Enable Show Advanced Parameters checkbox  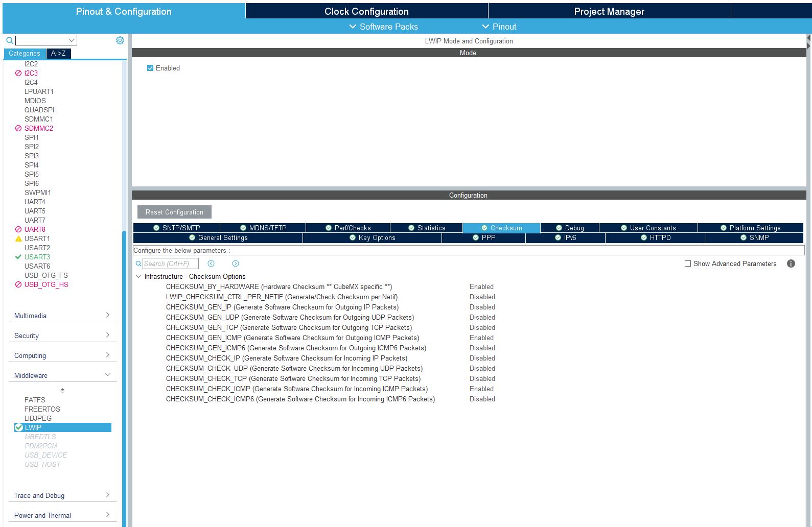(x=688, y=263)
